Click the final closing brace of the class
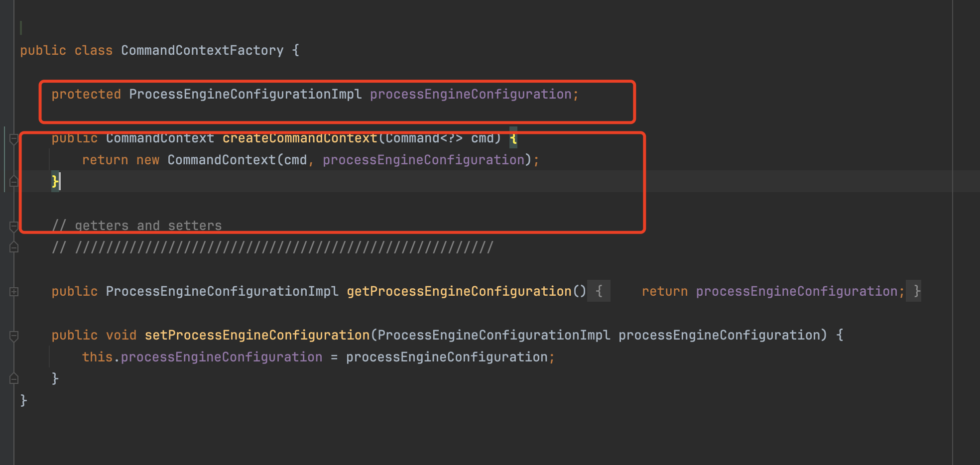This screenshot has height=465, width=980. [23, 400]
